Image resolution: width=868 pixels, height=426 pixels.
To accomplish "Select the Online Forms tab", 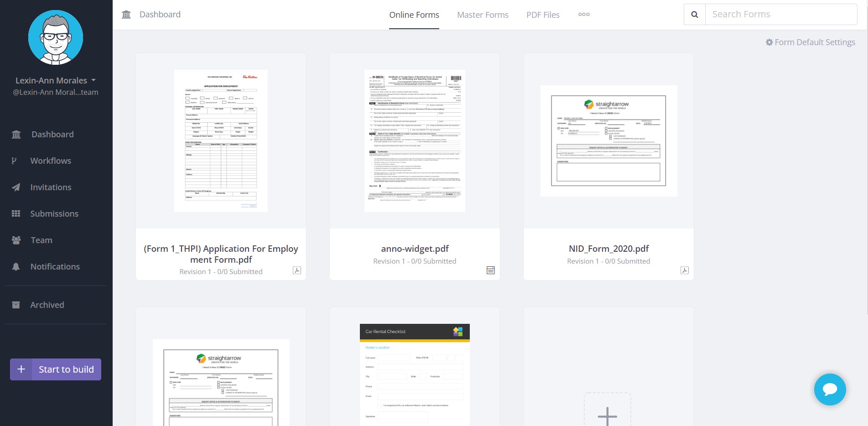I will (x=414, y=15).
